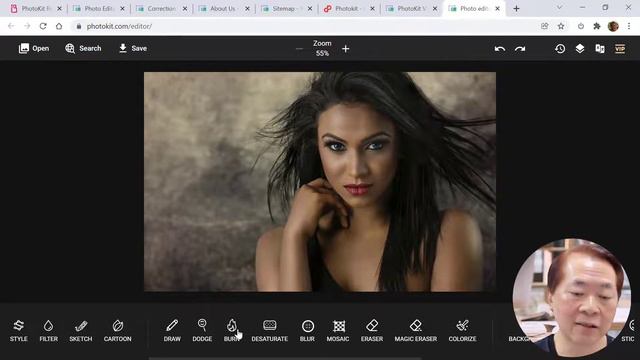The width and height of the screenshot is (640, 360).
Task: Open an image with the Open button
Action: coord(34,48)
